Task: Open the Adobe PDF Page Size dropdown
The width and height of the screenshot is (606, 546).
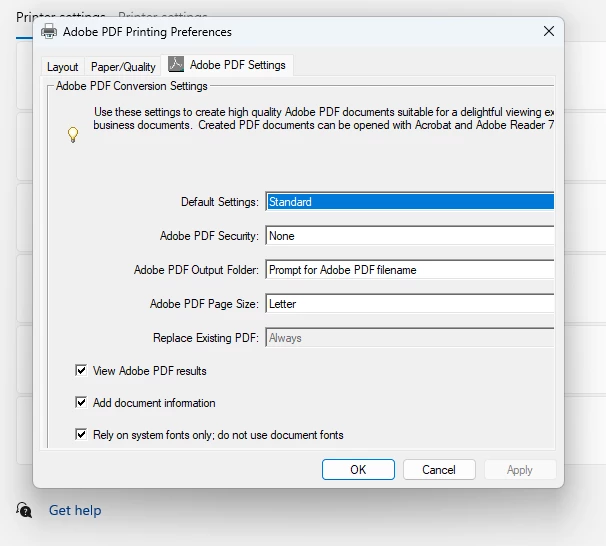Action: 410,304
